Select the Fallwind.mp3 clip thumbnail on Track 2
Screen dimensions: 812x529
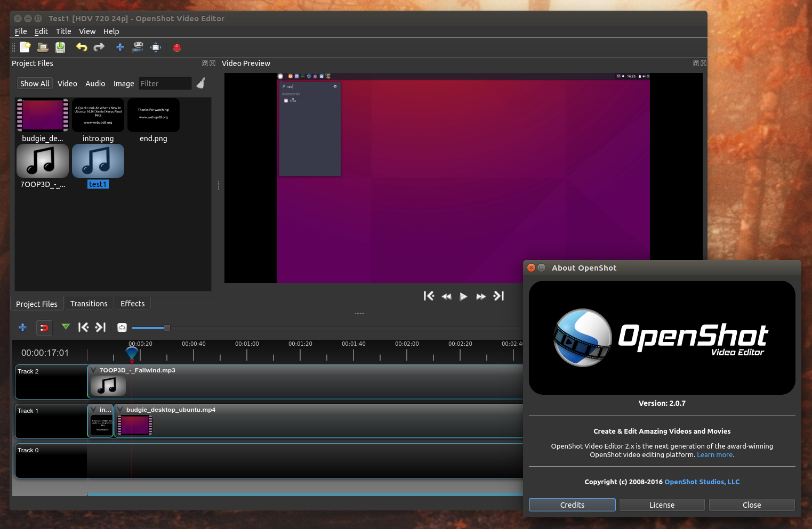pyautogui.click(x=108, y=385)
